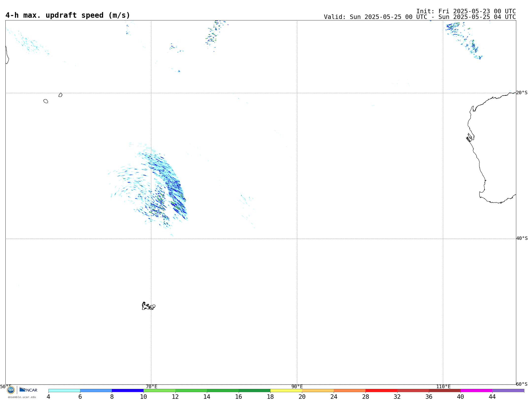The height and width of the screenshot is (400, 532).
Task: Click the 20°S latitude label
Action: pos(522,93)
